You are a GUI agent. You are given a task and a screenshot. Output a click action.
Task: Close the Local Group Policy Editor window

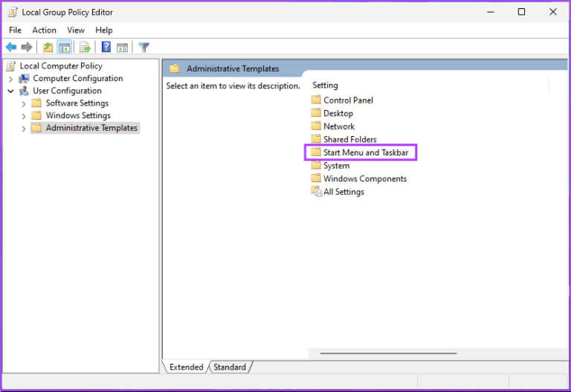click(553, 12)
